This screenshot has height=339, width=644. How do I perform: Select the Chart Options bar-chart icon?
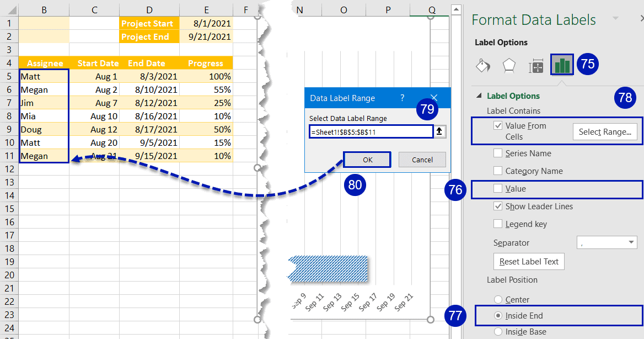click(x=562, y=65)
